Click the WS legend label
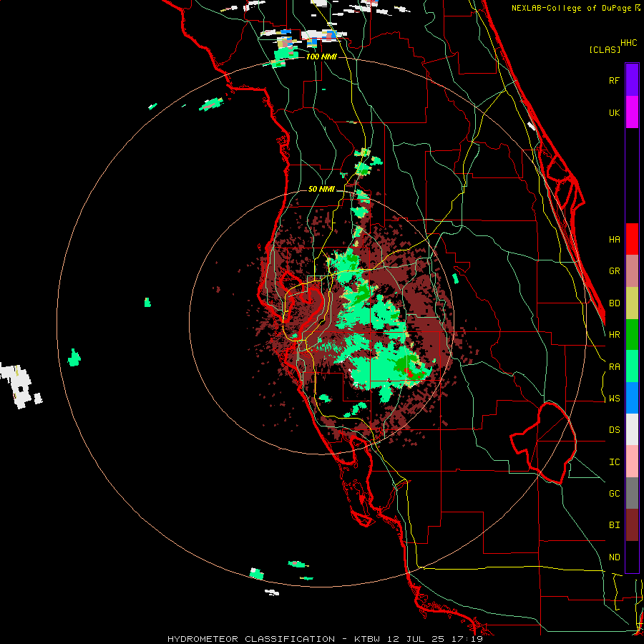644x644 pixels. click(614, 399)
